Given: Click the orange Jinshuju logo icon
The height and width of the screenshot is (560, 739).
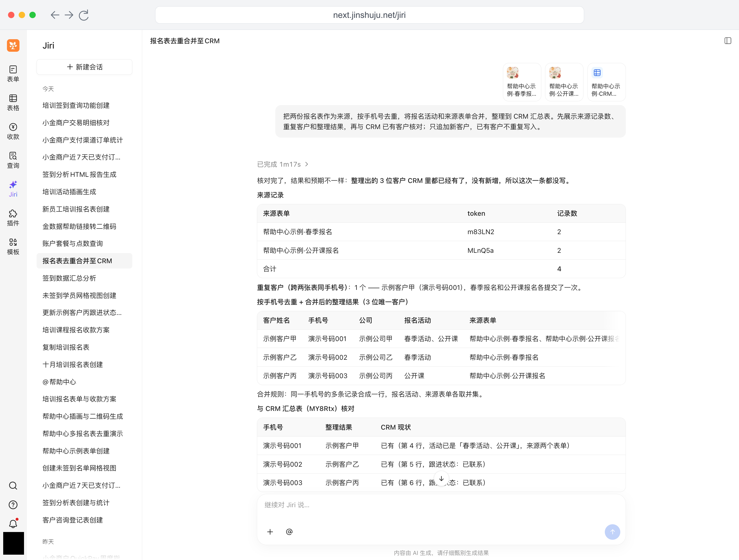Looking at the screenshot, I should pos(13,45).
